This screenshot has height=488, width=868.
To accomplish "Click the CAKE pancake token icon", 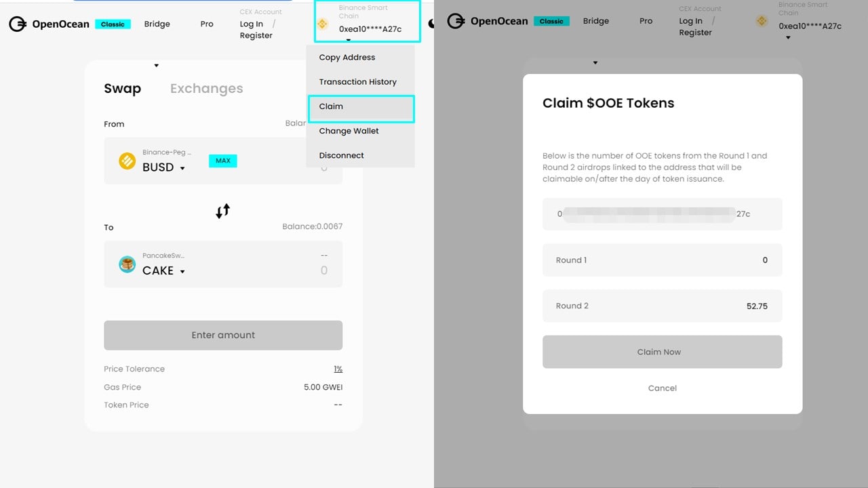I will coord(127,264).
